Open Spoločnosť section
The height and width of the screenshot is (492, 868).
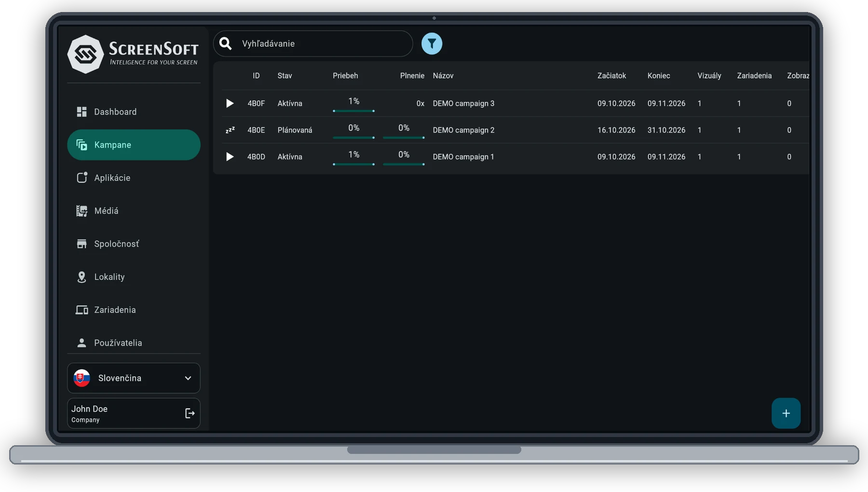(134, 244)
